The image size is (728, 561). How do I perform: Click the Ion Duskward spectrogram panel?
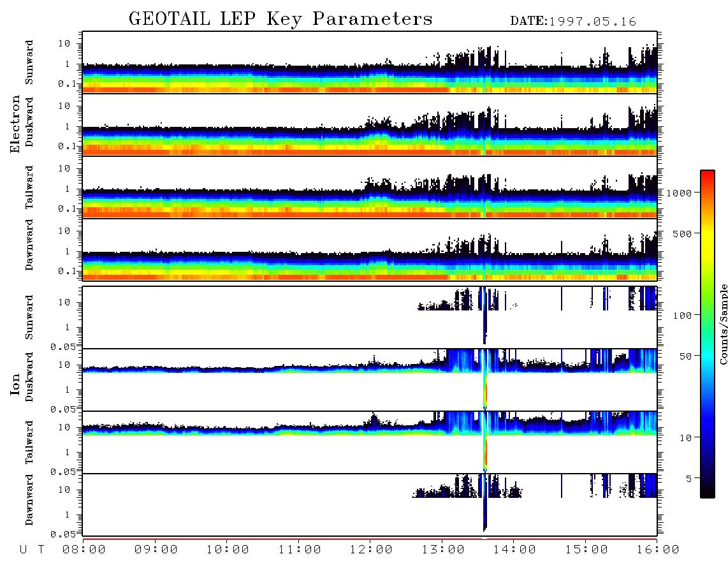tap(370, 380)
